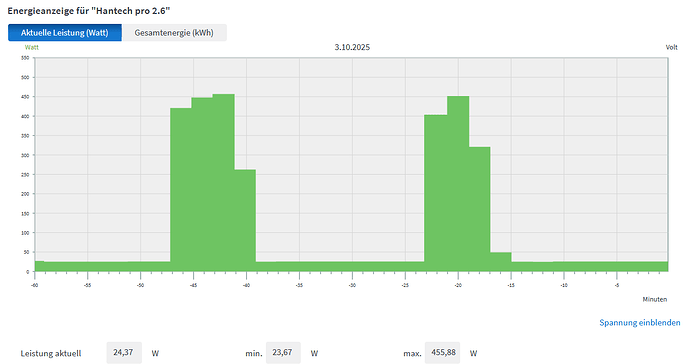Select the Leistung aktuell value field 24,37
This screenshot has height=364, width=690.
124,353
